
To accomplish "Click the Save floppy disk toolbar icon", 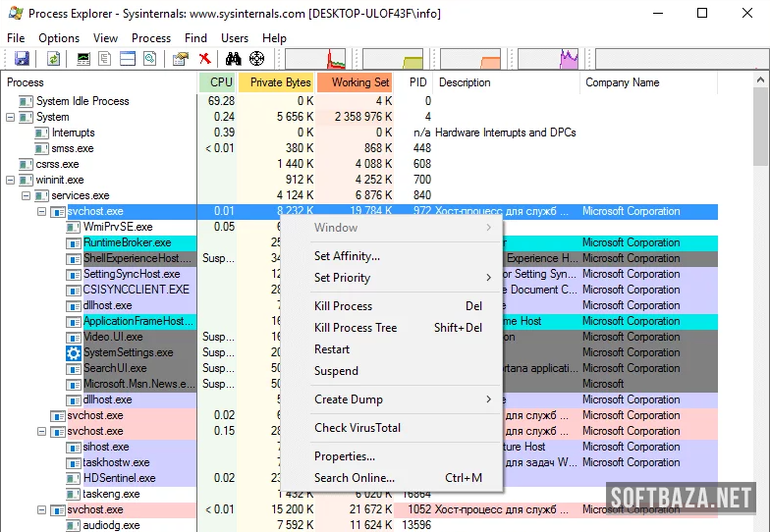I will [x=20, y=59].
